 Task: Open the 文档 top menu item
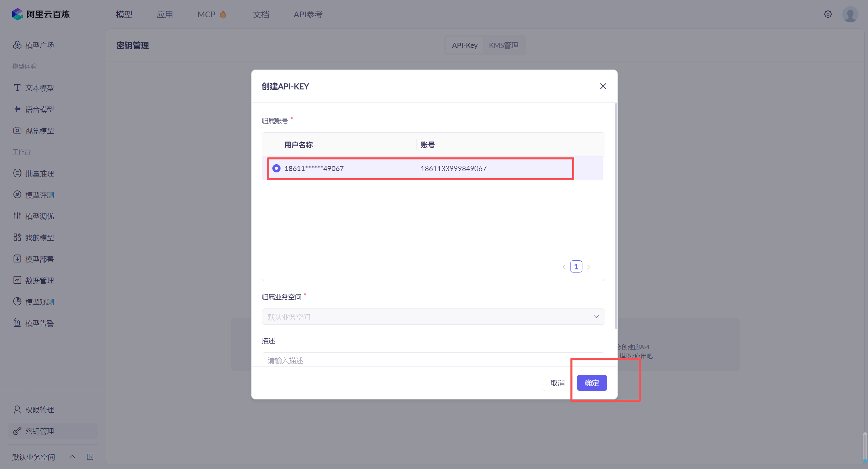[x=261, y=14]
